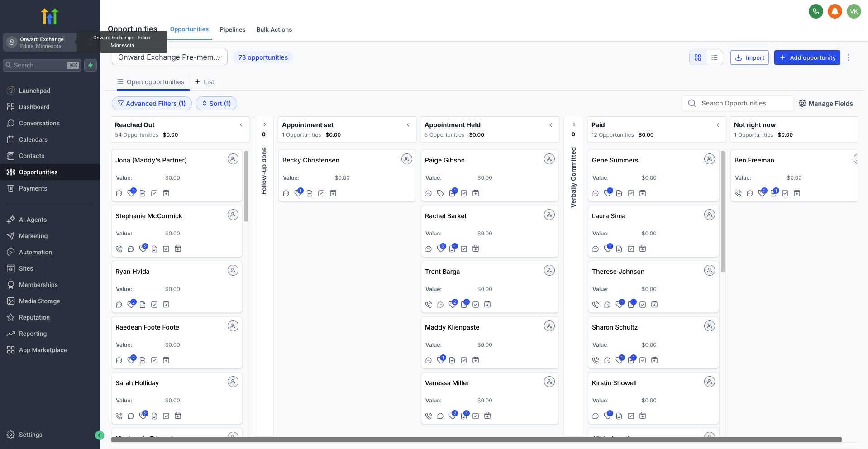Select the Opportunities top tab
This screenshot has width=868, height=449.
(x=189, y=29)
